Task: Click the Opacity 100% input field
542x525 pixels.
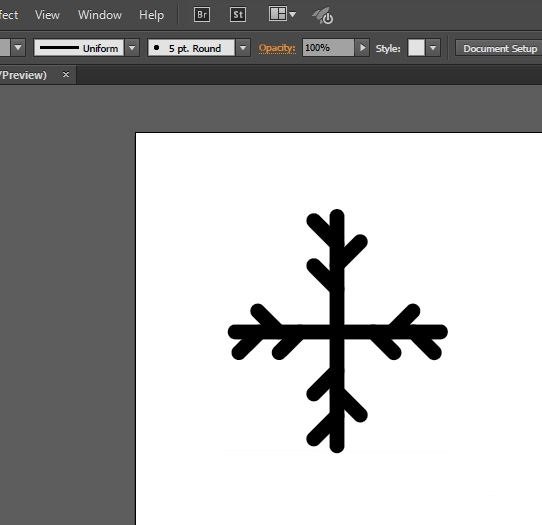Action: (328, 48)
